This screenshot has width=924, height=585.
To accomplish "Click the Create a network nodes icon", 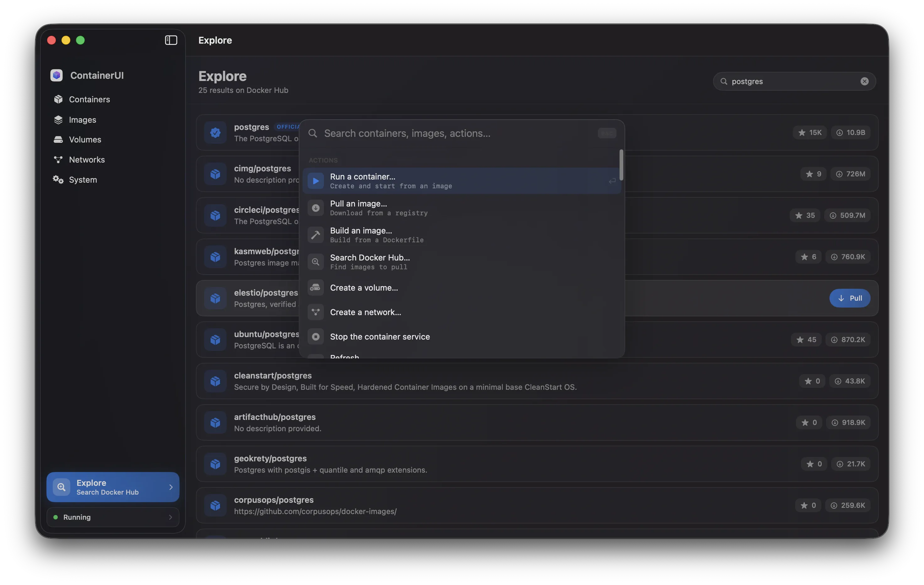I will coord(316,312).
